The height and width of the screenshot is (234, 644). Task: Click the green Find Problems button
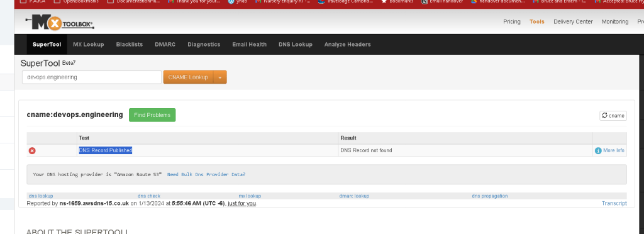(x=152, y=115)
